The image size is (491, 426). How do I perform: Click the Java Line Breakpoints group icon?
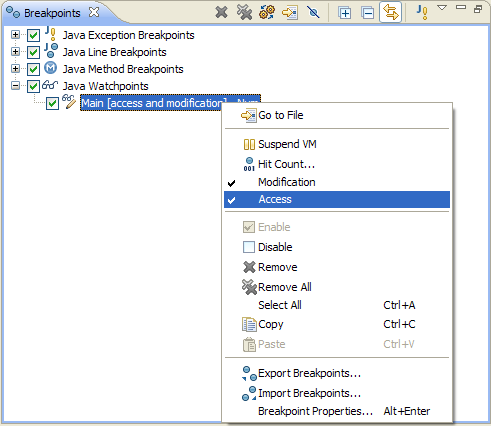[51, 51]
